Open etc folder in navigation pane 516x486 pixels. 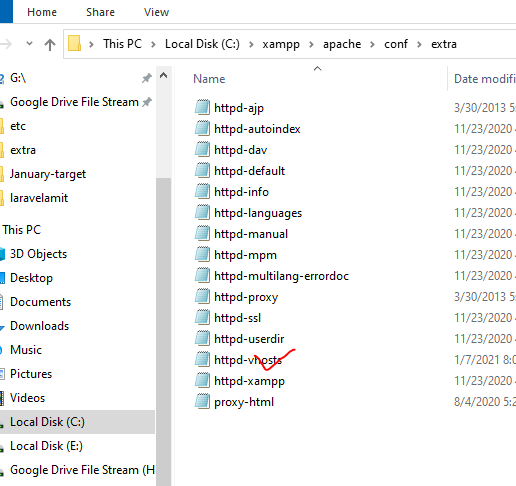(x=18, y=126)
